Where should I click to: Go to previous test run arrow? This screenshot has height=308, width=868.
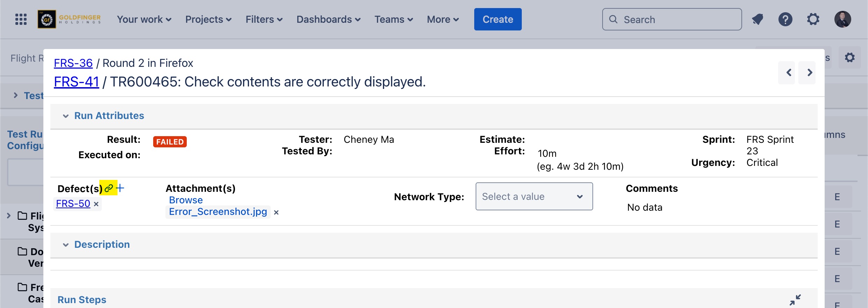[x=789, y=72]
